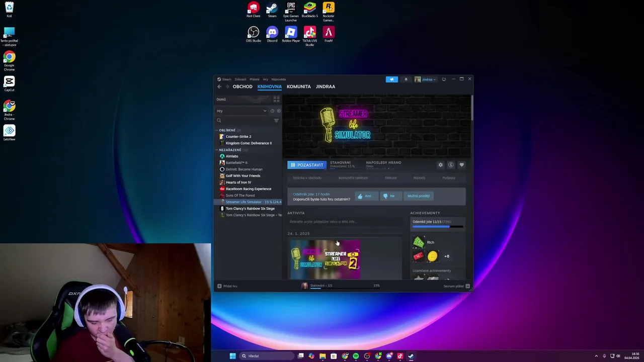Open Recycle Bin (Koš) desktop icon

pyautogui.click(x=9, y=10)
